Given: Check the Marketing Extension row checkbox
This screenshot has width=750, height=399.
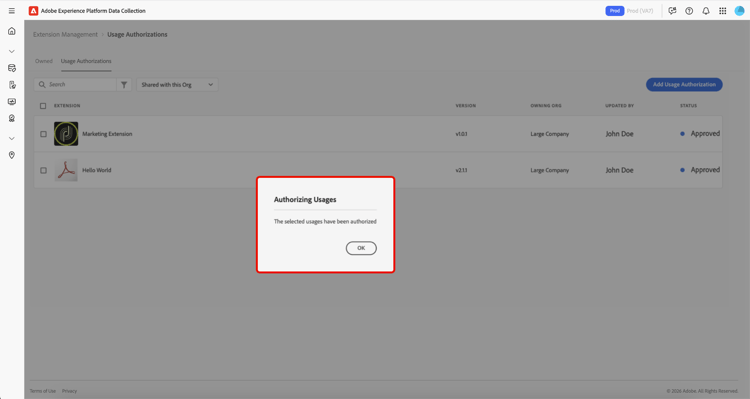Looking at the screenshot, I should [44, 134].
